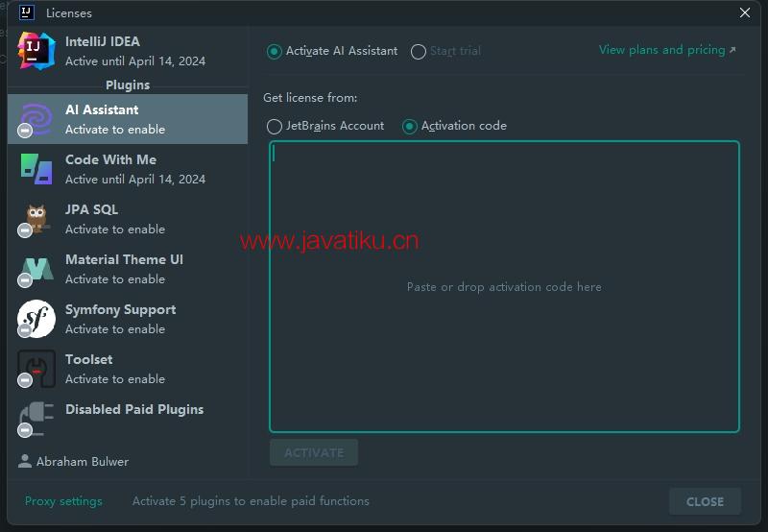The width and height of the screenshot is (768, 532).
Task: Click the CLOSE button
Action: (705, 501)
